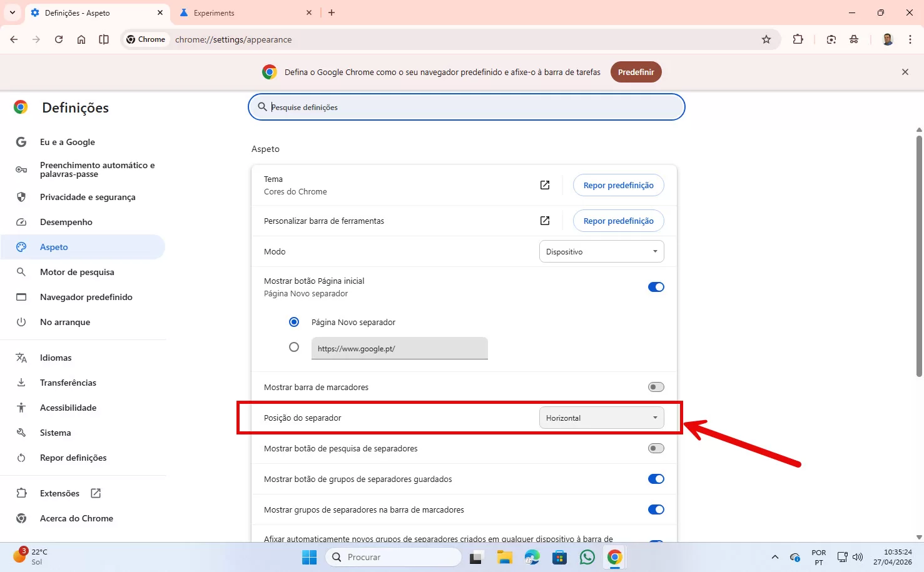
Task: Open Posição do separador dropdown
Action: coord(601,418)
